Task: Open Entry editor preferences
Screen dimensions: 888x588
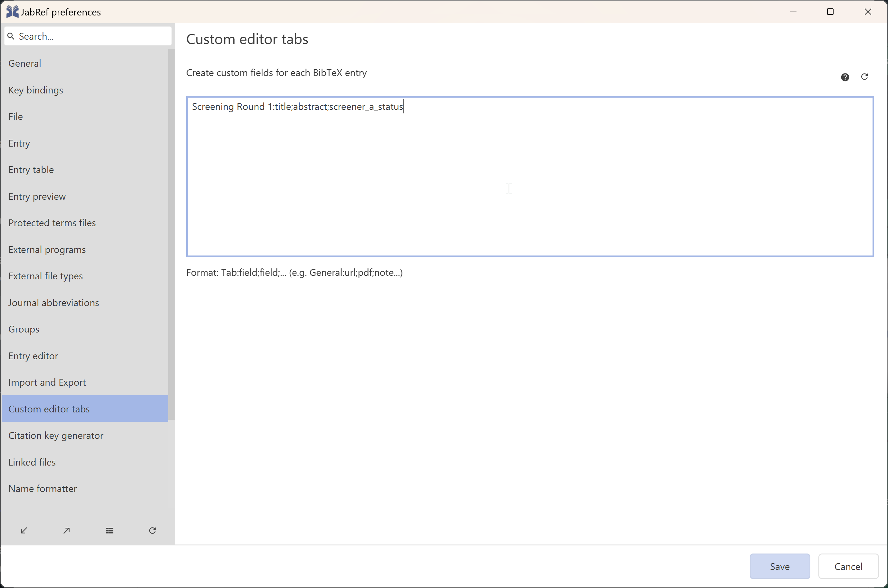Action: (x=85, y=356)
